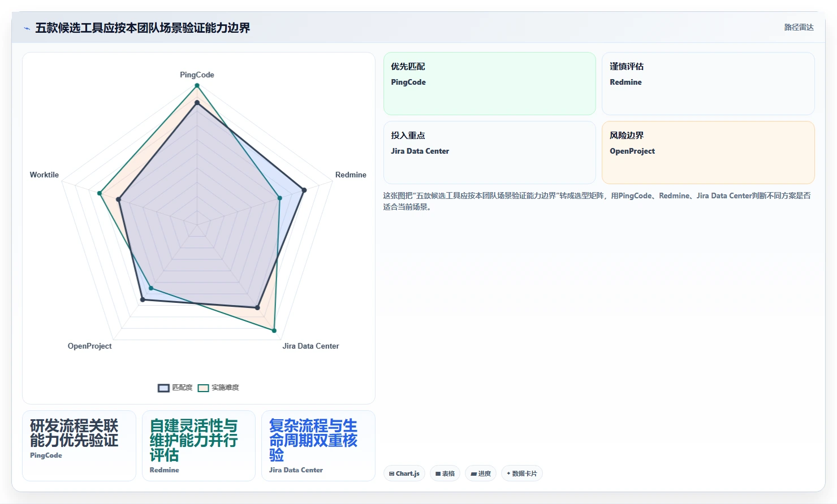Click the 实施难度 data point on OpenProject axis
This screenshot has height=504, width=837.
click(x=151, y=288)
